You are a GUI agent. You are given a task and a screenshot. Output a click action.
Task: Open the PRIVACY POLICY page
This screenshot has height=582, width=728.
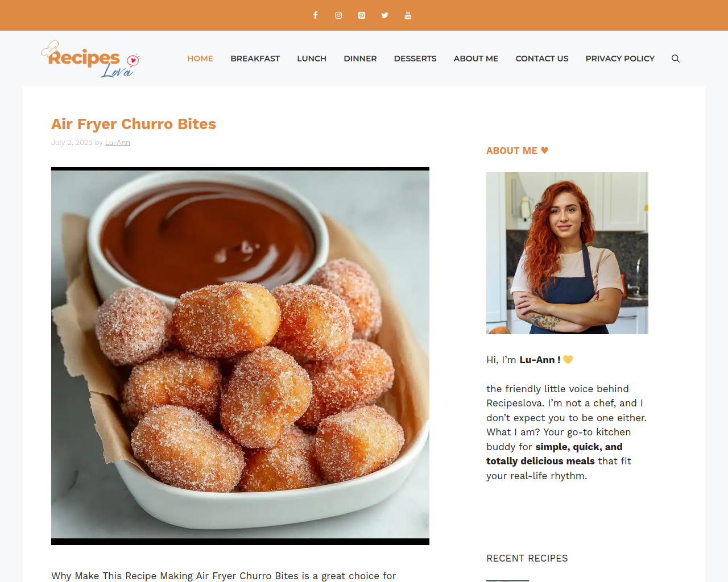(x=620, y=59)
